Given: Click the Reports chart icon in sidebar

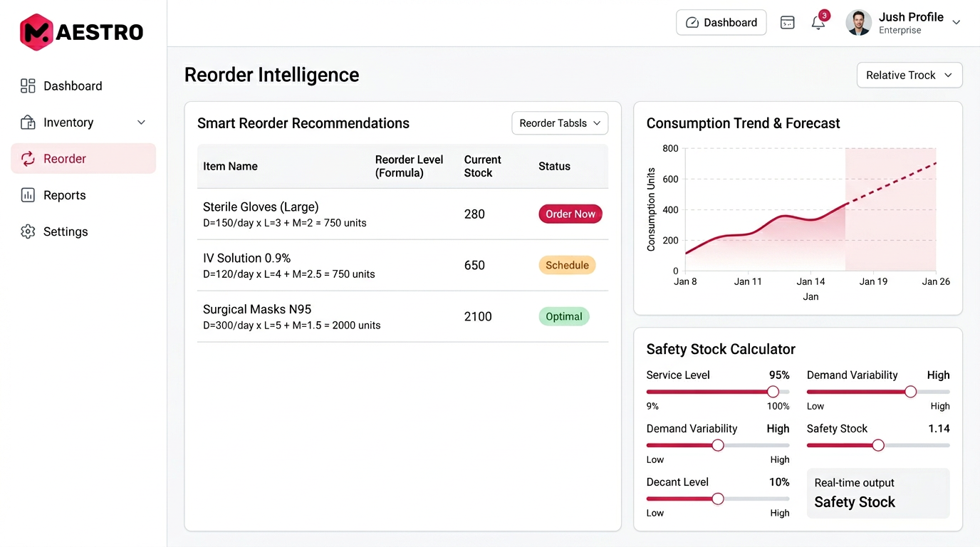Looking at the screenshot, I should pyautogui.click(x=28, y=195).
